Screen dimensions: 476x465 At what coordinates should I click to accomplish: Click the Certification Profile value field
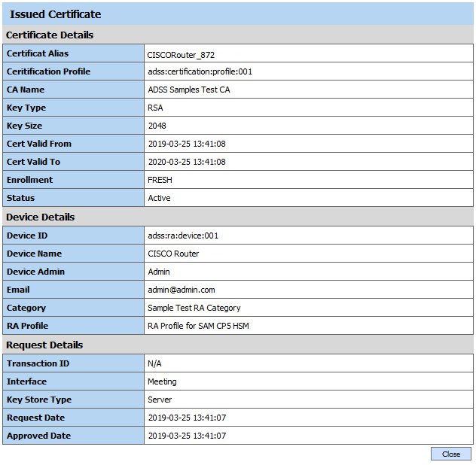(200, 72)
